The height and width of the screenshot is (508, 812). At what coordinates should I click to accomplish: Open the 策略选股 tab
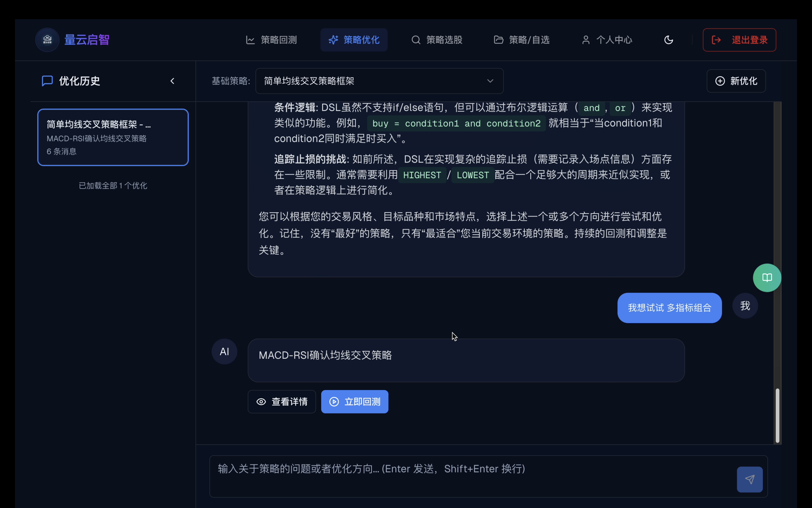437,40
